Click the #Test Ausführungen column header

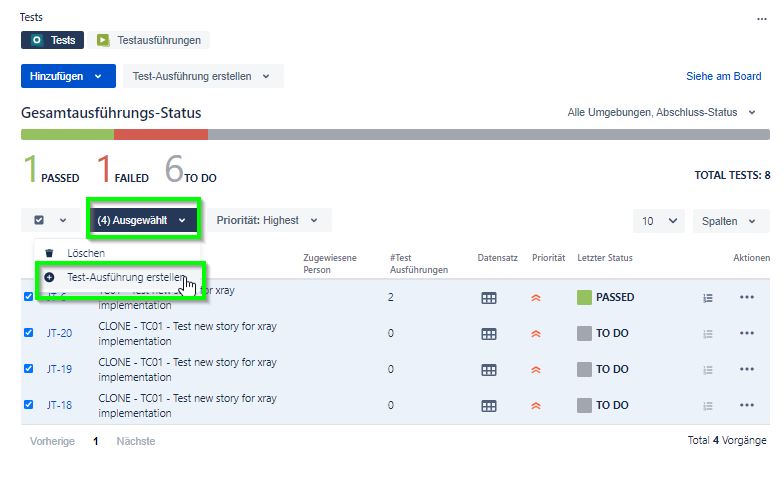coord(418,264)
